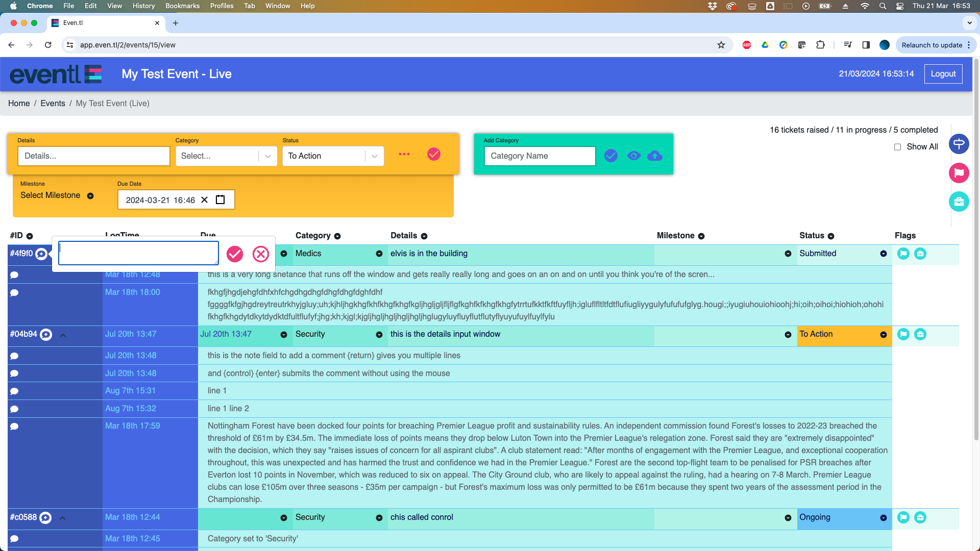
Task: Open the Chrome extensions puzzle icon
Action: point(820,45)
